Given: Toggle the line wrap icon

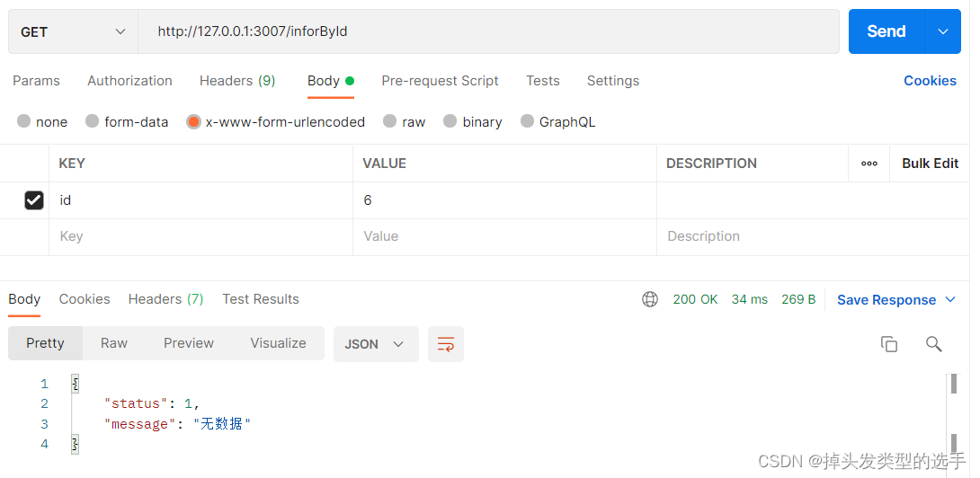Looking at the screenshot, I should [x=446, y=343].
